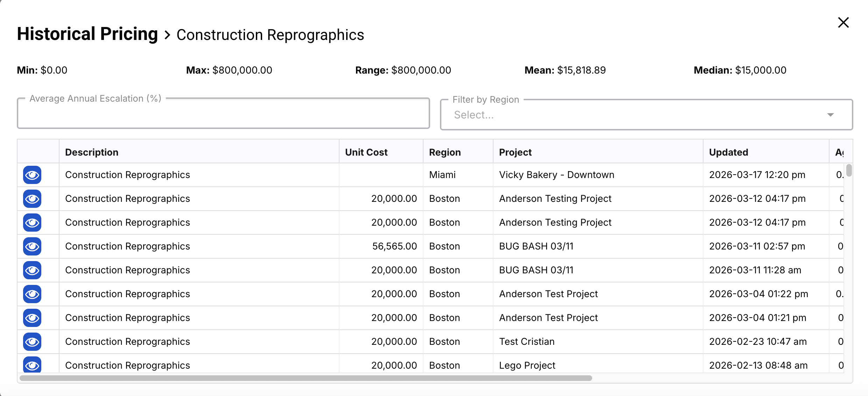The width and height of the screenshot is (868, 396).
Task: Click eye icon for Lego Project row
Action: pos(32,365)
